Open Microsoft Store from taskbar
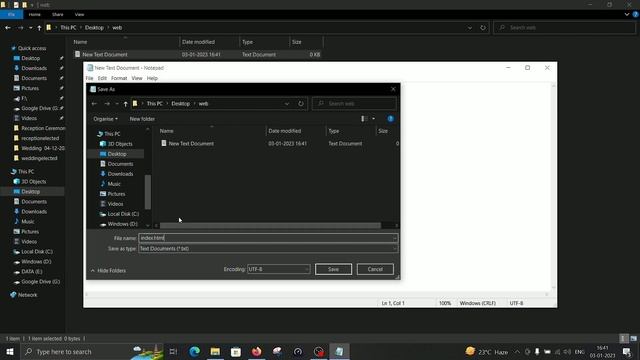This screenshot has width=640, height=360. pyautogui.click(x=236, y=351)
